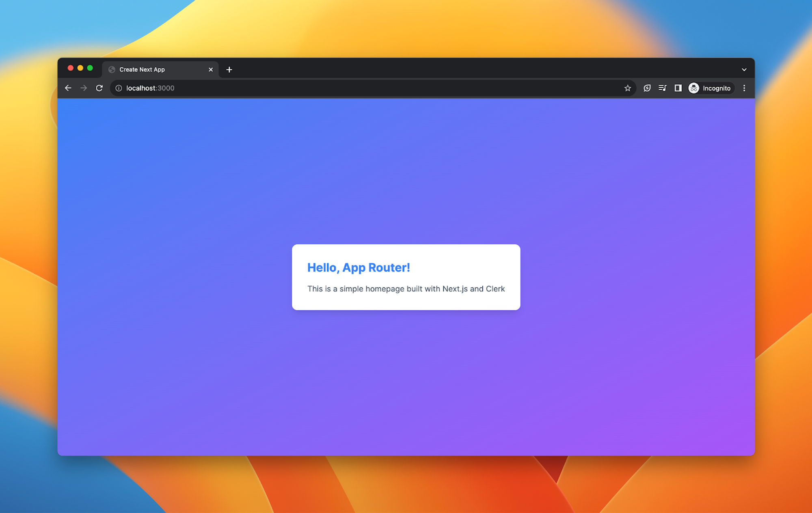The image size is (812, 513).
Task: Expand the tab search dropdown chevron
Action: click(x=744, y=69)
